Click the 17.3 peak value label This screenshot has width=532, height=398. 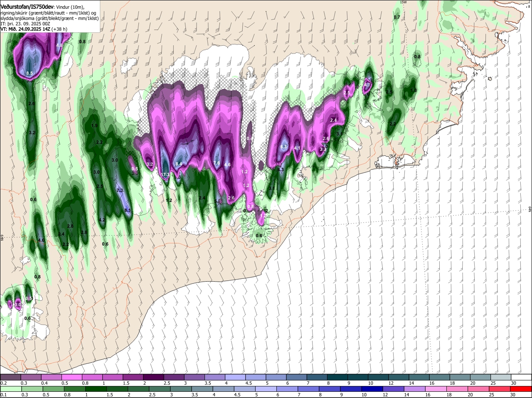coord(165,174)
